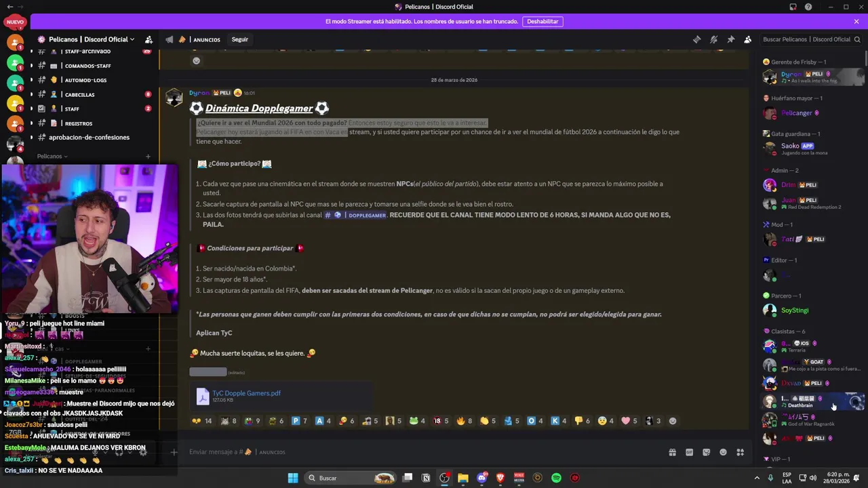Expand thread arrow beside staff channel
Screen dimensions: 868x488
pos(31,108)
